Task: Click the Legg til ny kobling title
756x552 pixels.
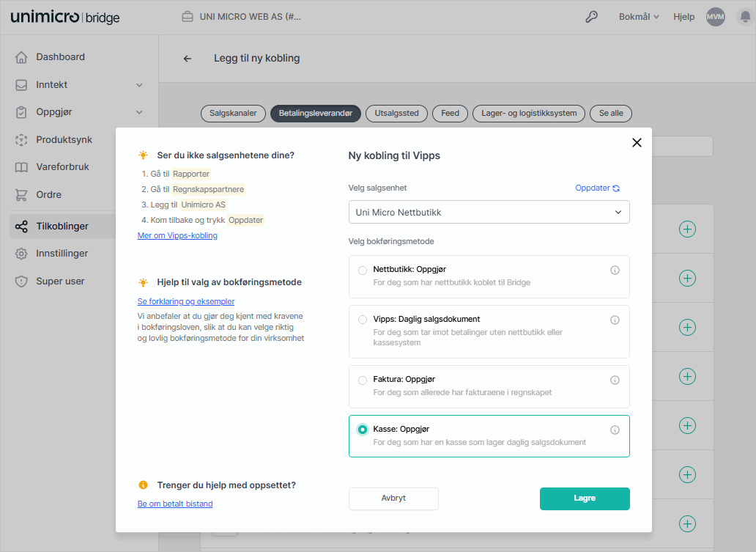Action: tap(257, 59)
